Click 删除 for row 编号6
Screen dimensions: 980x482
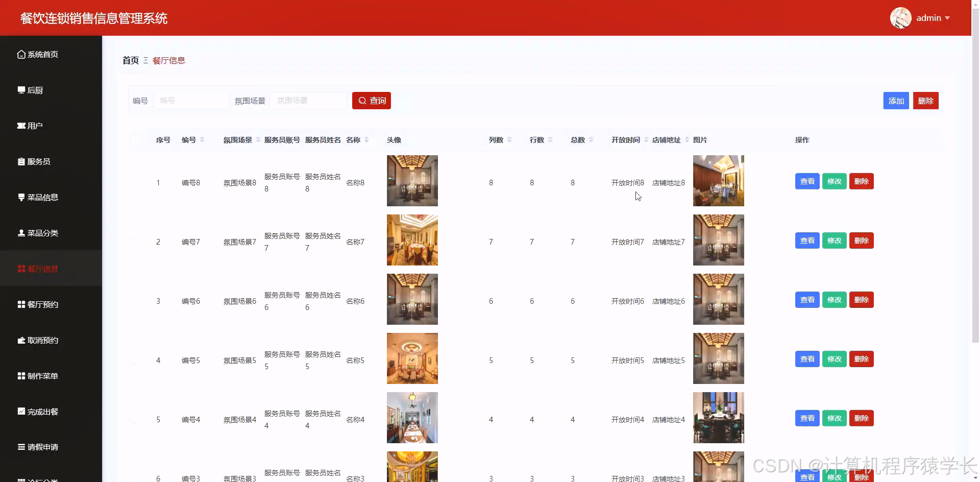(x=862, y=300)
